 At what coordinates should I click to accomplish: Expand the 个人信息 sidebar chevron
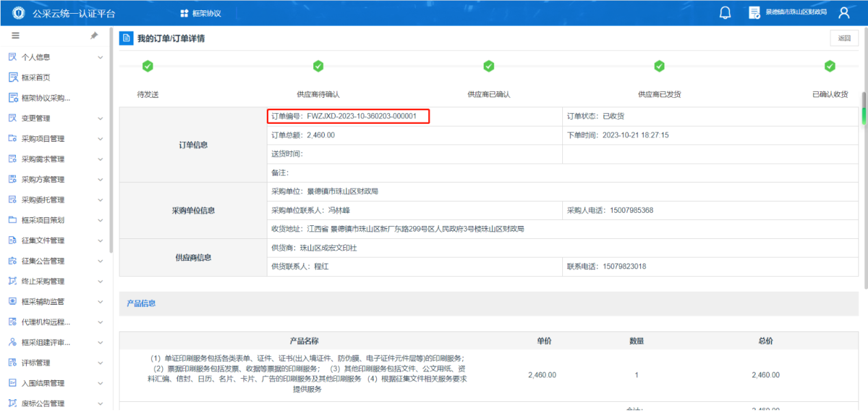[101, 58]
